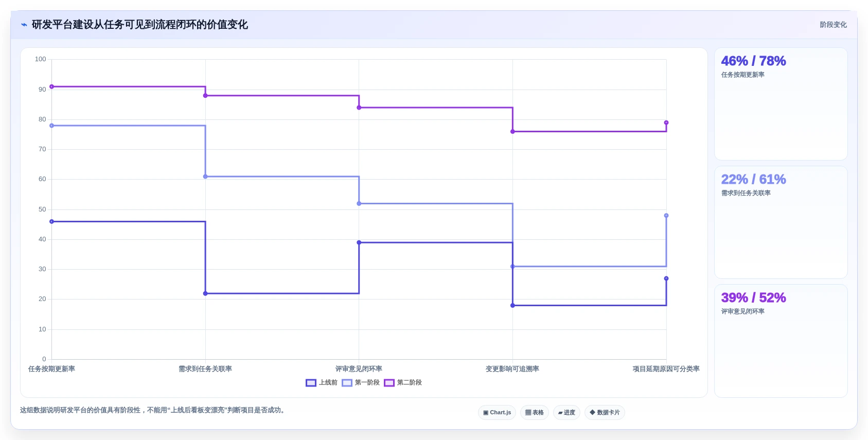Click the 进度 tag
Screen dimensions: 868x440
pyautogui.click(x=566, y=412)
